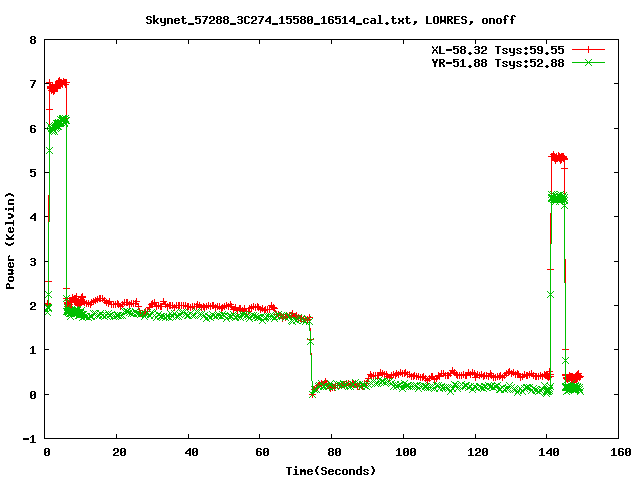Click x-axis tick label 120
The height and width of the screenshot is (480, 640).
click(x=478, y=452)
